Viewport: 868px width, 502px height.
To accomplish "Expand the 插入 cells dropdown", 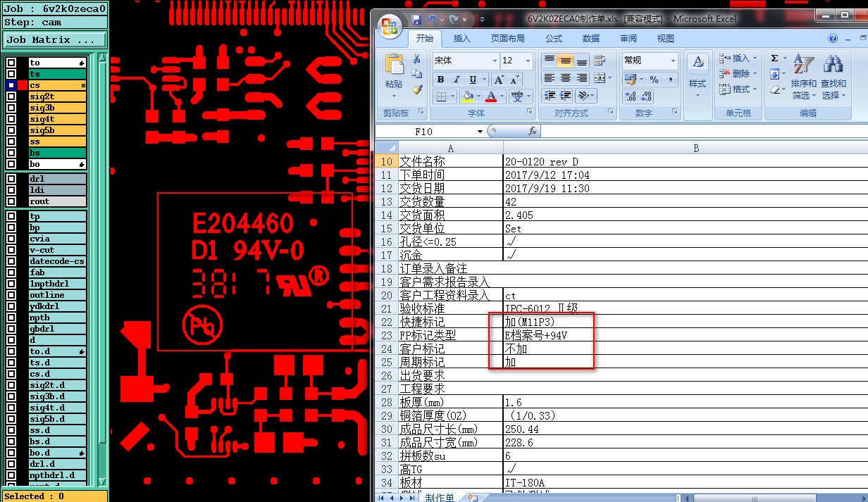I will pos(755,58).
